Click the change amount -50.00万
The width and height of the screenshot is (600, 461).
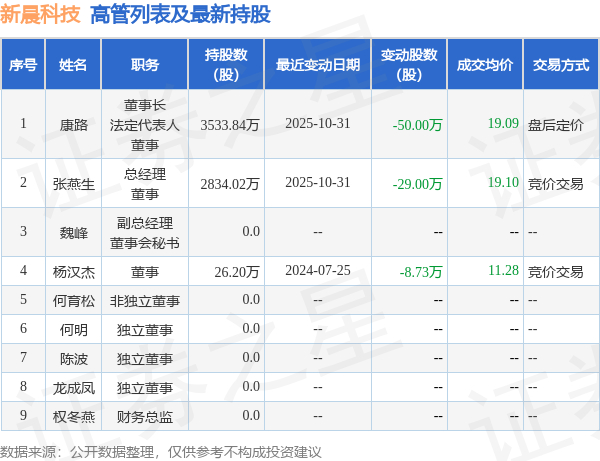pos(417,125)
